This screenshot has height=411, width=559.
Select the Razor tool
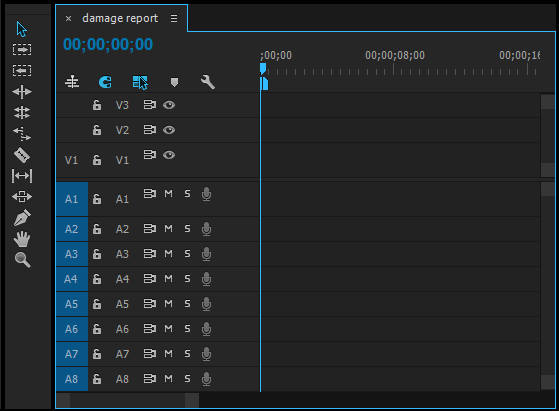click(22, 155)
